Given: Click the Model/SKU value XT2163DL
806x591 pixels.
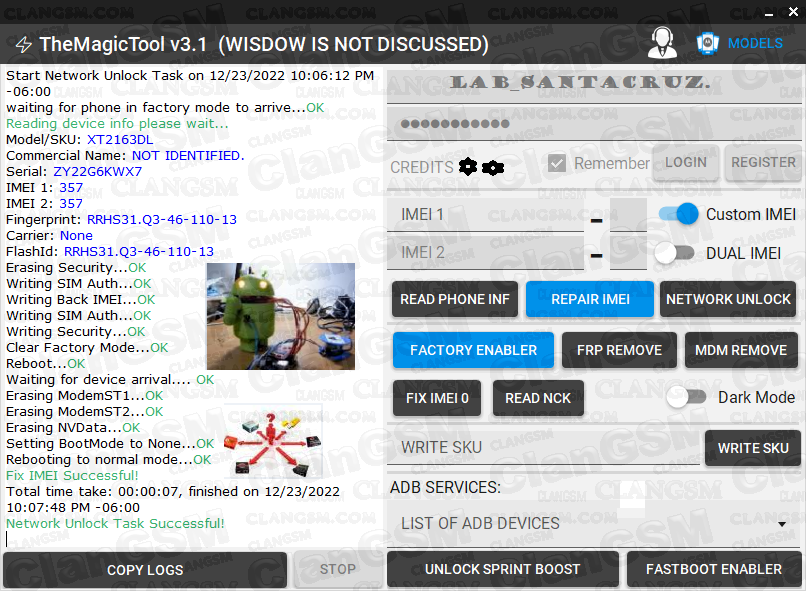Looking at the screenshot, I should pyautogui.click(x=120, y=140).
